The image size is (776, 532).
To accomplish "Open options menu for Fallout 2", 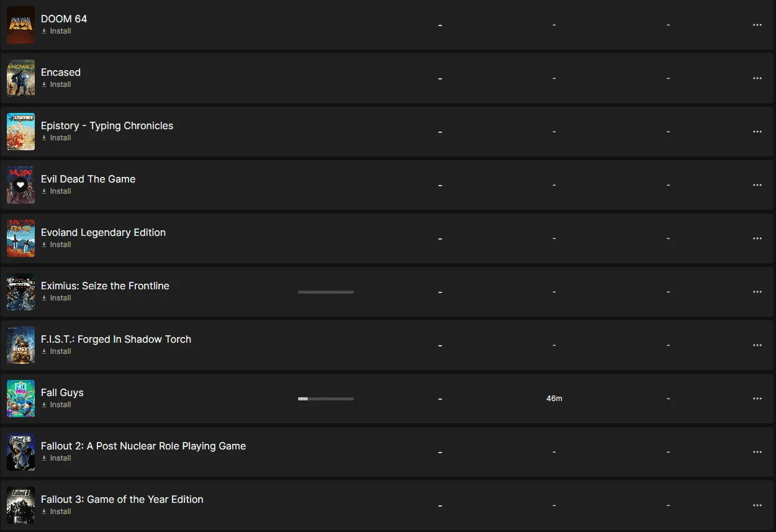I will tap(757, 452).
